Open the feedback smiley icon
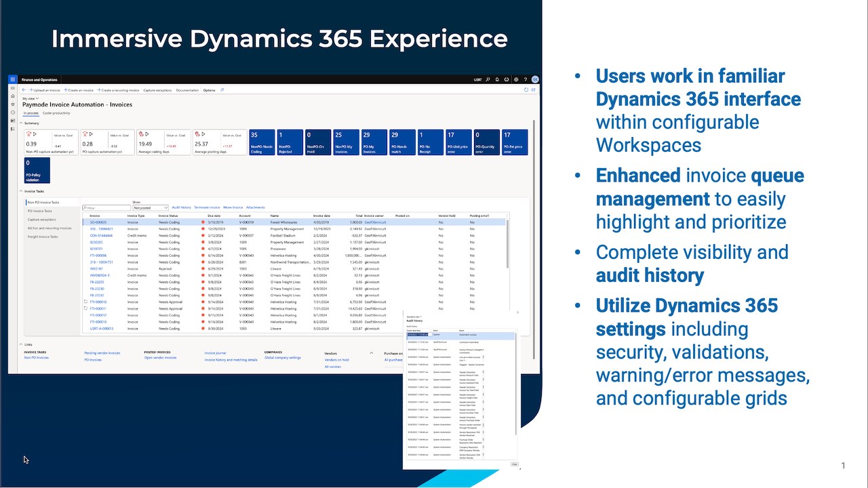Viewport: 868px width, 488px height. pos(507,79)
